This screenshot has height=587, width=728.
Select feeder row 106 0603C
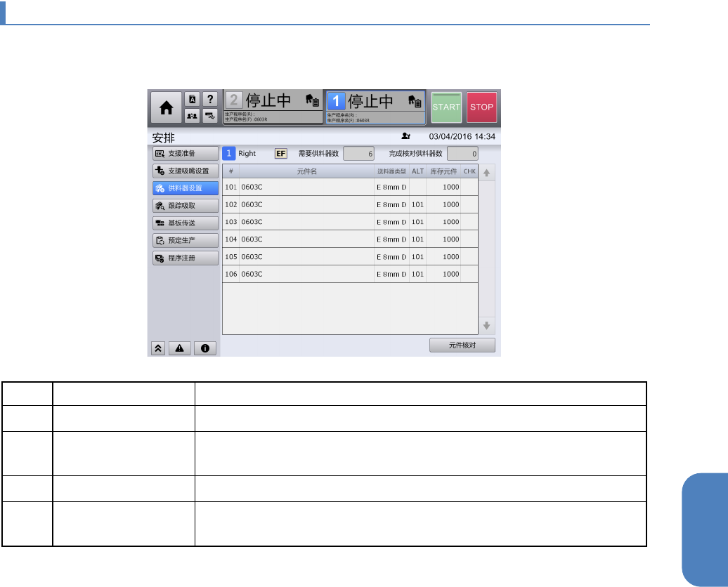click(x=350, y=275)
